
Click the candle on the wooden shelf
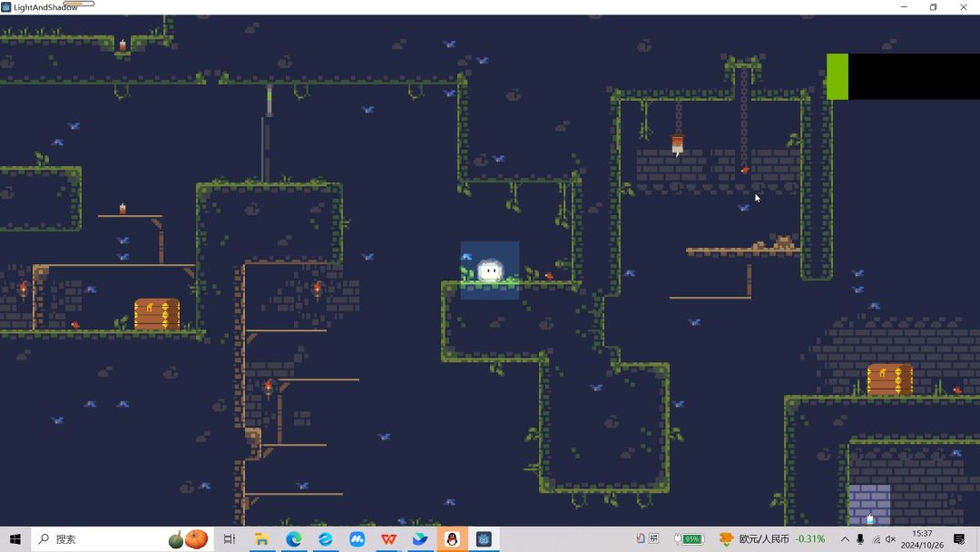coord(122,209)
